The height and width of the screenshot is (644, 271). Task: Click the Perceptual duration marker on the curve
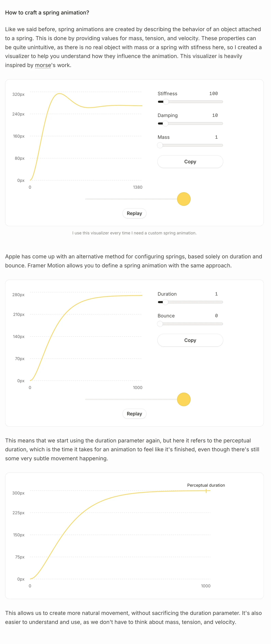point(206,491)
